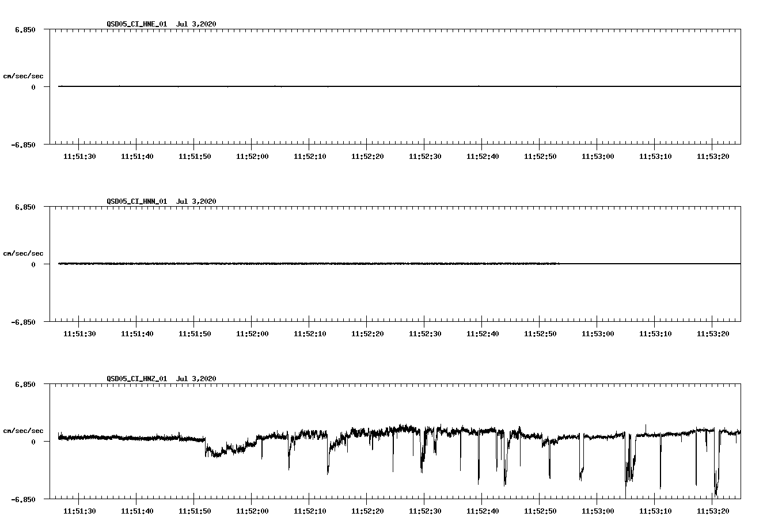The height and width of the screenshot is (532, 782).
Task: Click upper 6.850 axis value on HNN plot
Action: (x=25, y=207)
